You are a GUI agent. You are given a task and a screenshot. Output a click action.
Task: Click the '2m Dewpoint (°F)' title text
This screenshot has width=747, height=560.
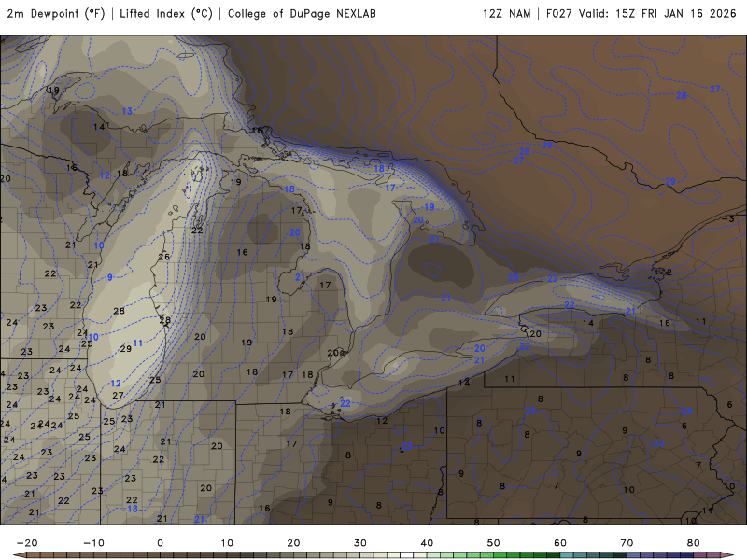(x=56, y=14)
